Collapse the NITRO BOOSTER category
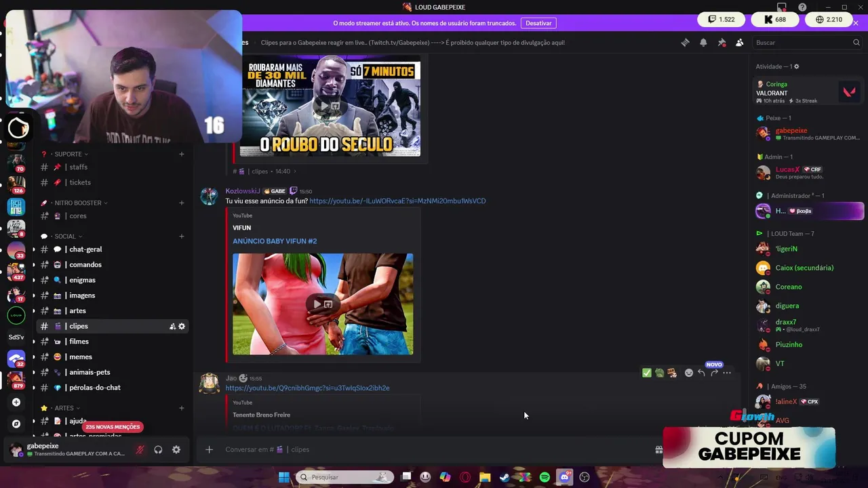Screen dimensions: 868x488 coord(81,203)
